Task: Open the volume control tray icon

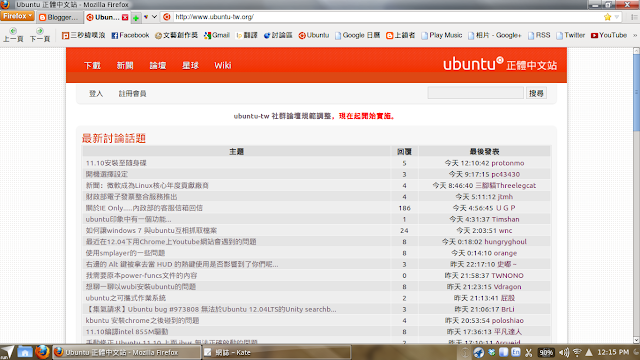Action: (564, 352)
